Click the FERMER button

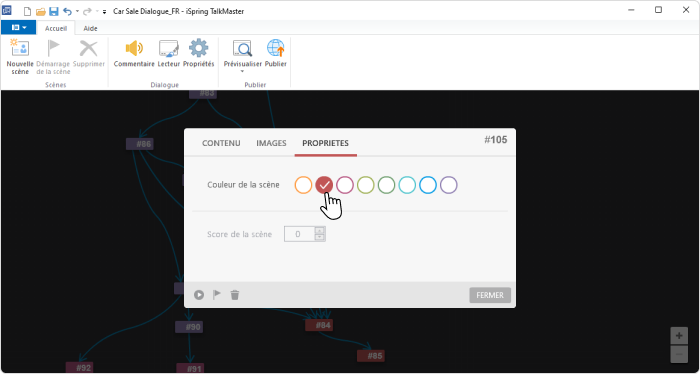[x=490, y=295]
